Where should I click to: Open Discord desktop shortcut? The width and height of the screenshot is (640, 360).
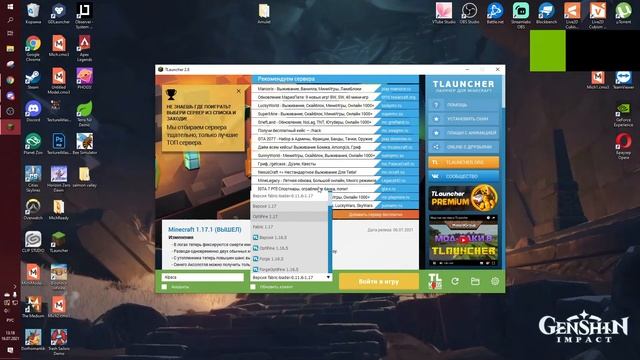pyautogui.click(x=33, y=112)
